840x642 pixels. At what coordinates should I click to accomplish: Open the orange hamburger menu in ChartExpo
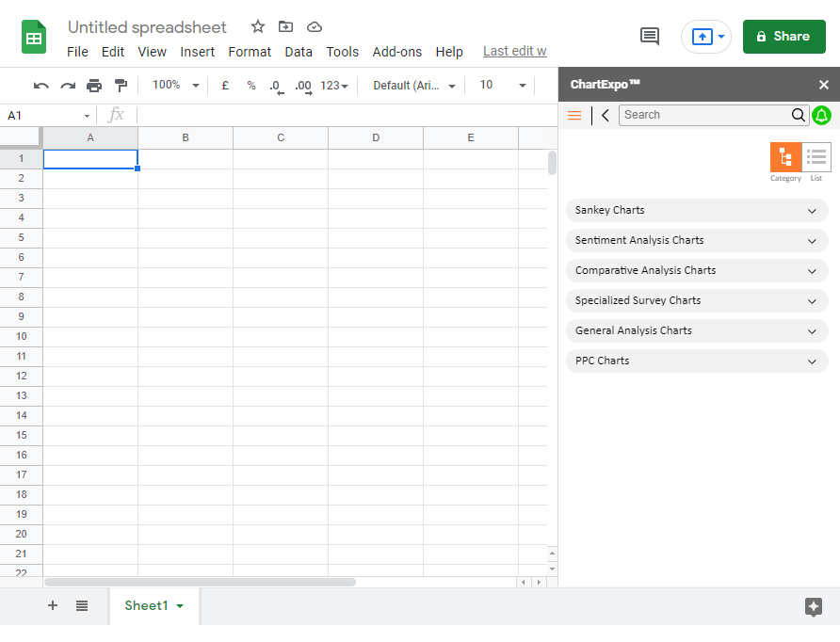pyautogui.click(x=574, y=115)
